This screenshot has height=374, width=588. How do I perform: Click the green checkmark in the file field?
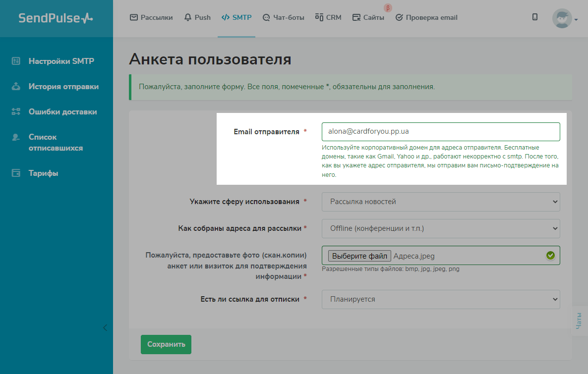point(550,256)
